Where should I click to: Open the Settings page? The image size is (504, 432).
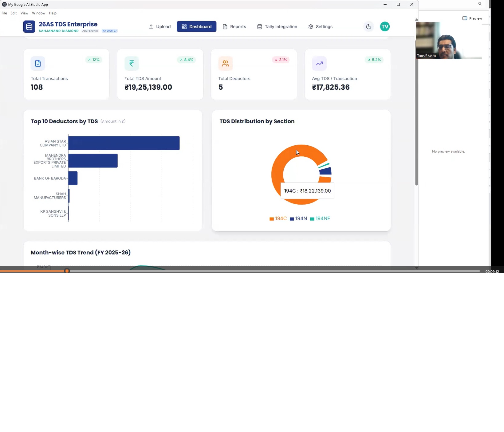(x=320, y=27)
